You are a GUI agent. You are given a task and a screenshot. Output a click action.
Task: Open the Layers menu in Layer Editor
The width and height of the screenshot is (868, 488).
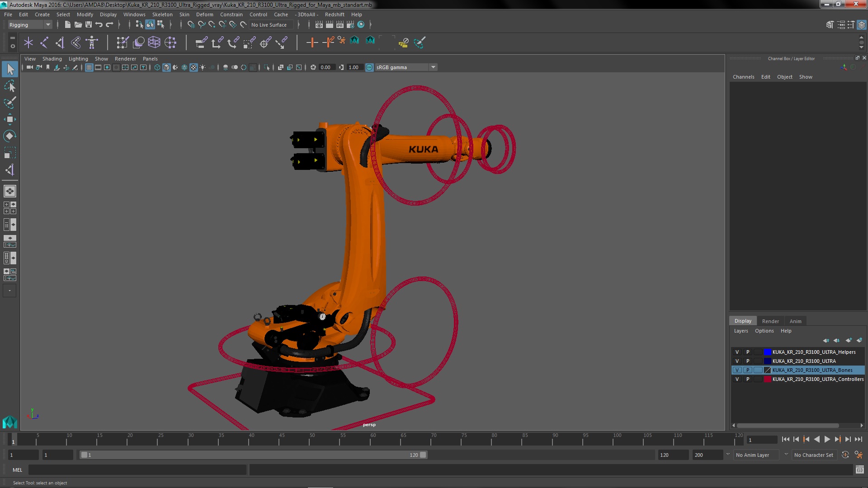coord(741,331)
